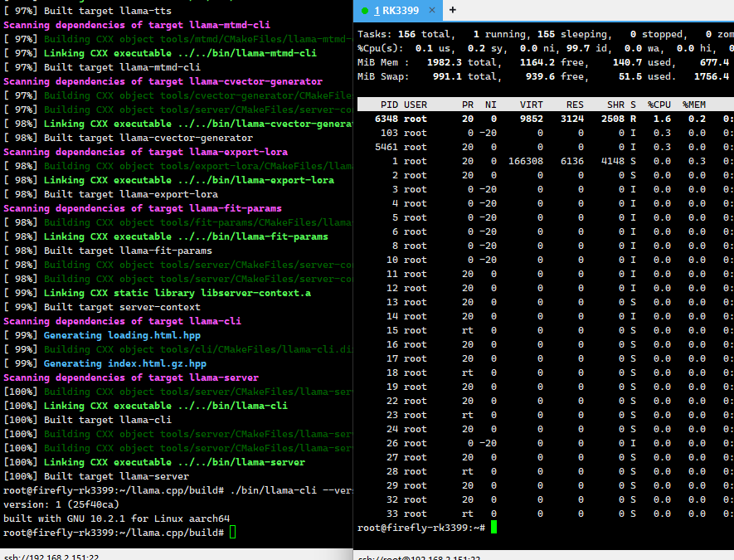Select the SHR column header in top
734x560 pixels.
(x=615, y=105)
